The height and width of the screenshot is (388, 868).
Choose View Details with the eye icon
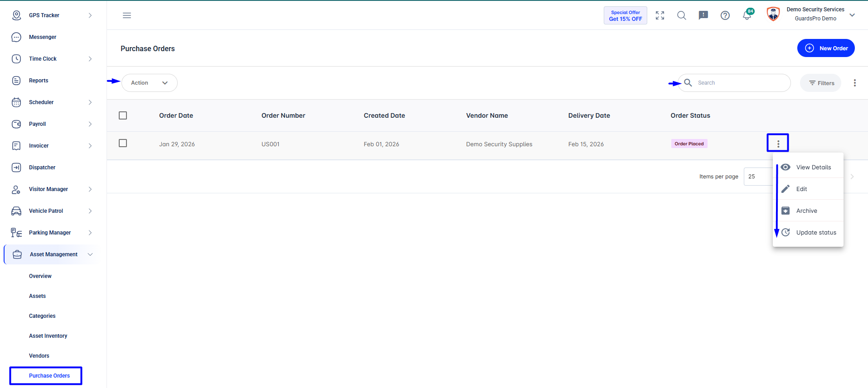tap(808, 167)
